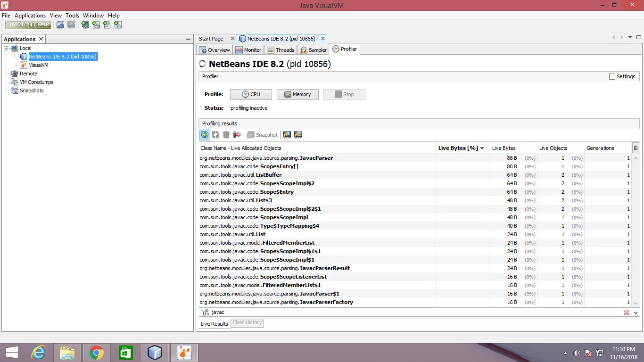
Task: Minimize the Applications panel
Action: click(188, 39)
